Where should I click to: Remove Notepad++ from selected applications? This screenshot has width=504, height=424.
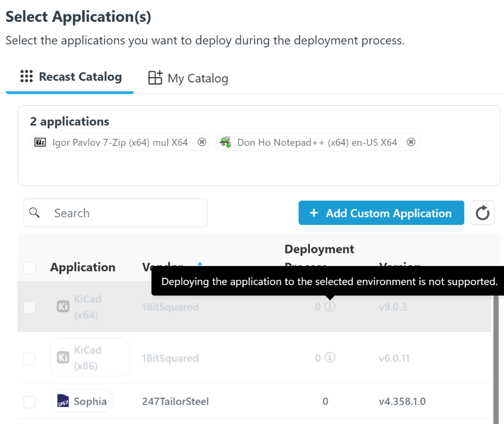pos(411,142)
